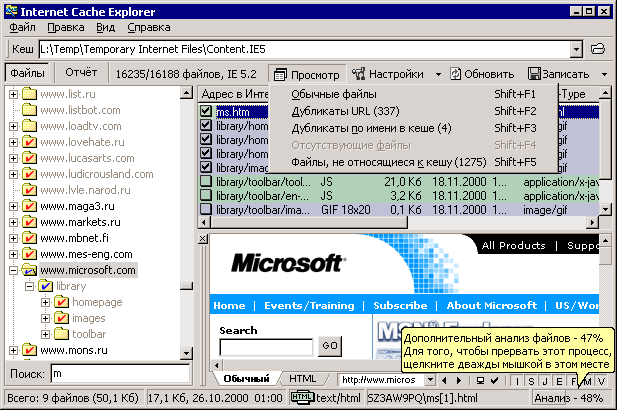Toggle the J filter button

click(545, 381)
